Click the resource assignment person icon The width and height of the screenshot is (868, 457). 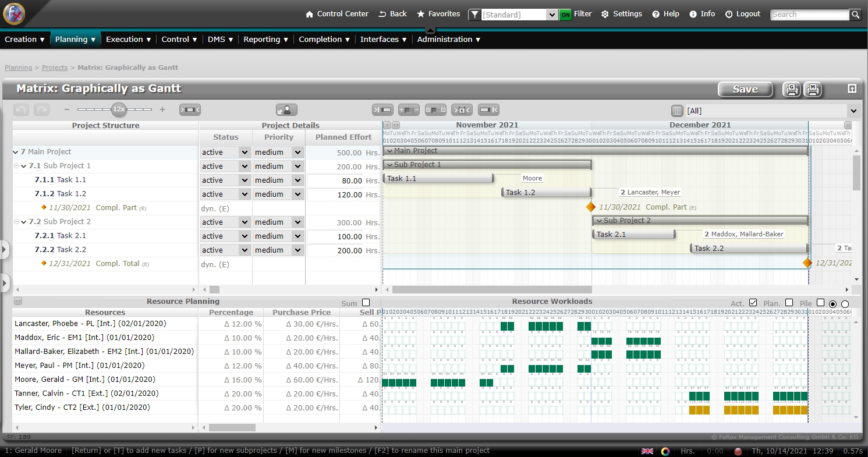[286, 109]
